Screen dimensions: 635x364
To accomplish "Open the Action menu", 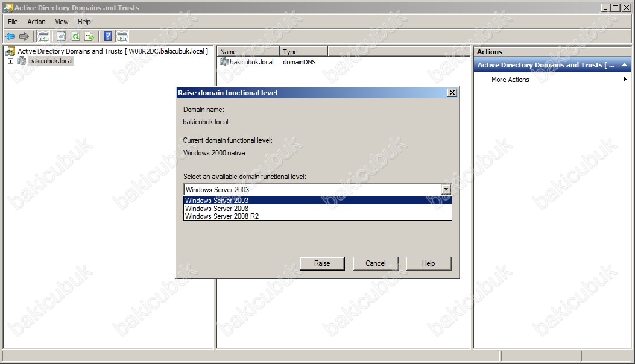I will (x=36, y=22).
